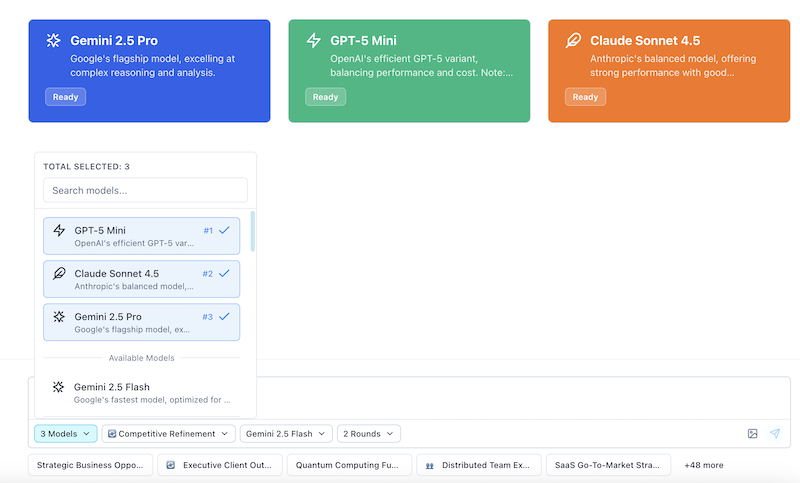The height and width of the screenshot is (483, 800).
Task: Click the +48 more prompts link
Action: point(703,465)
